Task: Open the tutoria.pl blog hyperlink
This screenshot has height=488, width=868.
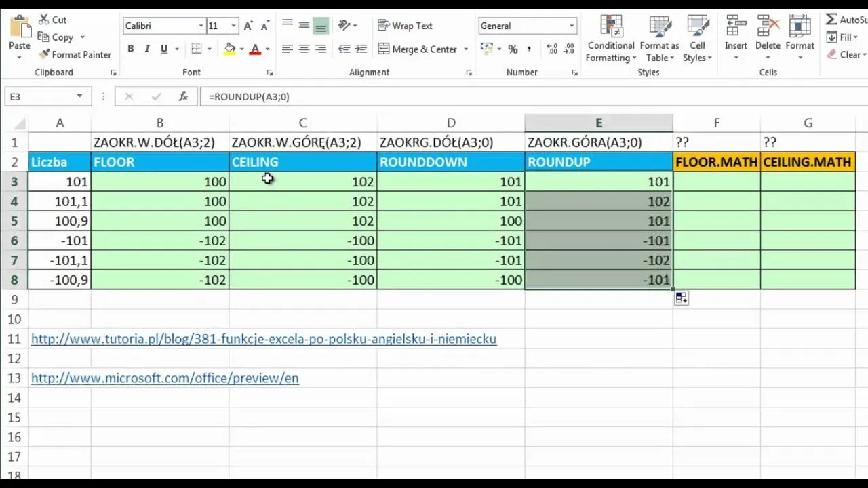Action: point(264,339)
